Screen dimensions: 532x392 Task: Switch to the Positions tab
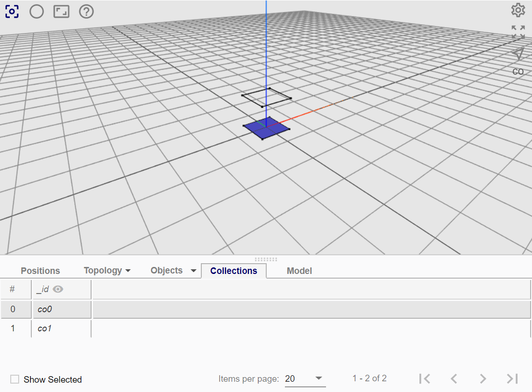[40, 270]
